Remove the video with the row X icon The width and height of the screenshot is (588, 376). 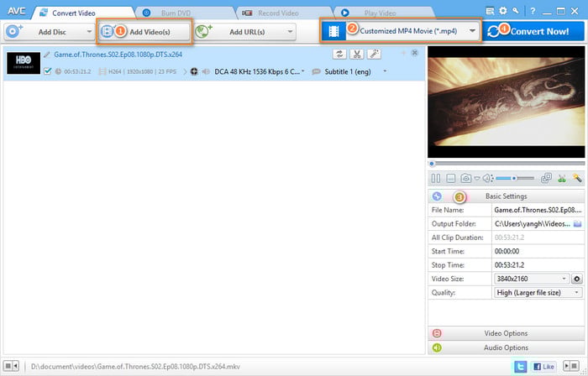415,53
